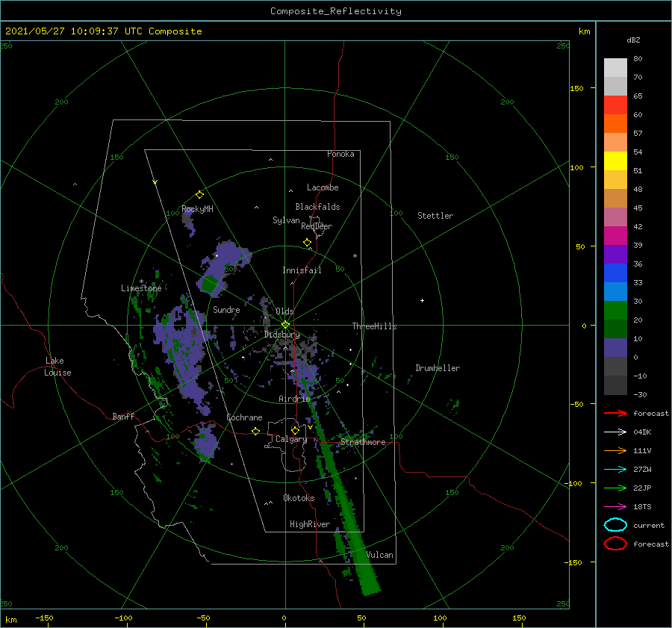Select the green 30 dBZ color swatch
672x628 pixels.
tap(615, 310)
